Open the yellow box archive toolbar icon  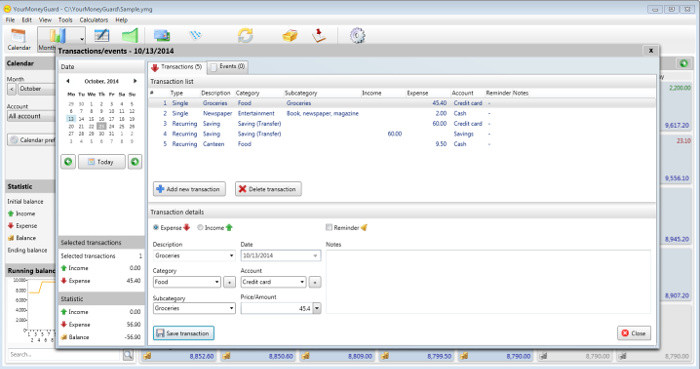[x=290, y=35]
